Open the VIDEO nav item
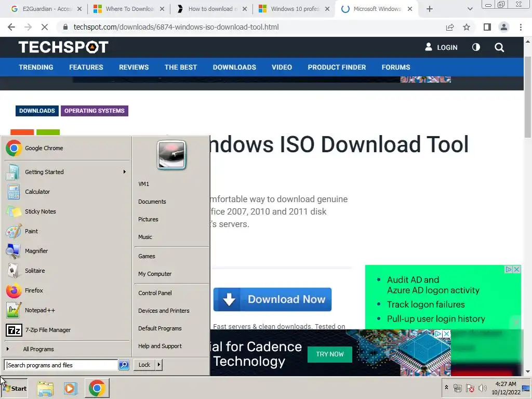Screen dimensions: 532x399 282,67
